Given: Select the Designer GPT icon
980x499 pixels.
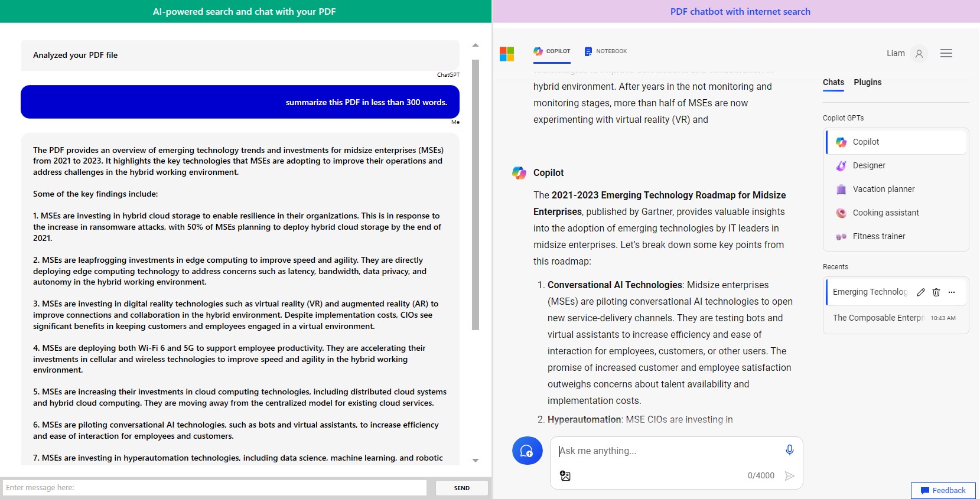Looking at the screenshot, I should point(841,165).
